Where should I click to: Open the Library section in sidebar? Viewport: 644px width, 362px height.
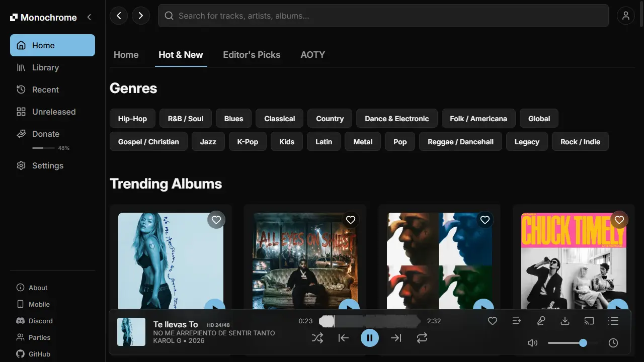(x=52, y=67)
